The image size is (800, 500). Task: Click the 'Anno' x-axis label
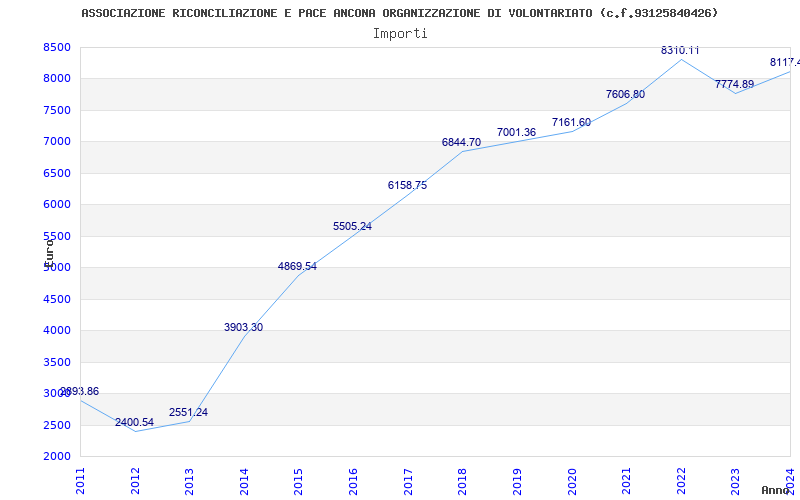click(776, 490)
